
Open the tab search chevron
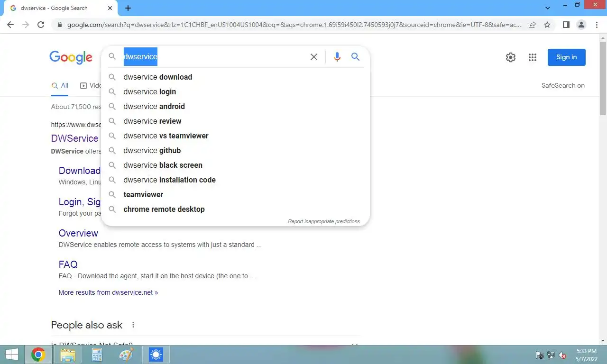[548, 8]
